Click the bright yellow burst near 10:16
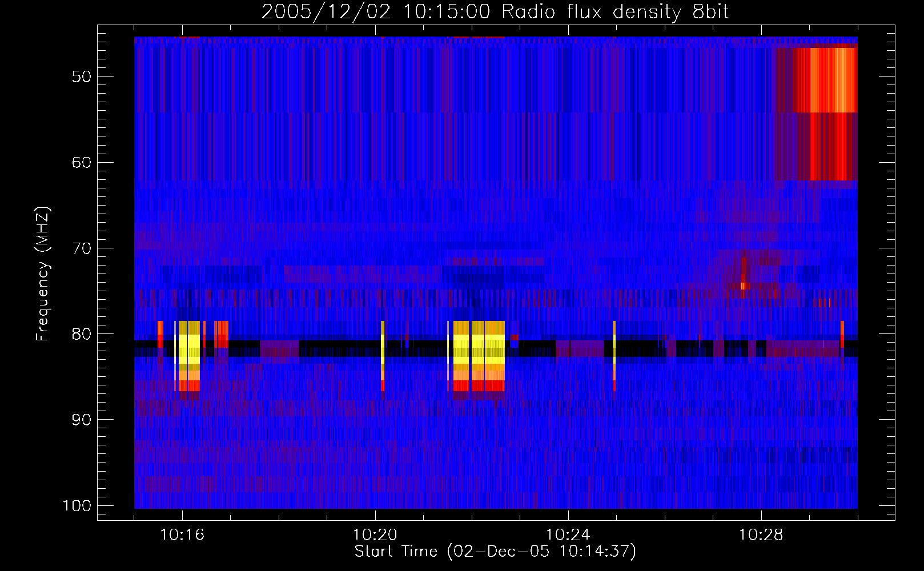The width and height of the screenshot is (924, 571). (x=189, y=356)
